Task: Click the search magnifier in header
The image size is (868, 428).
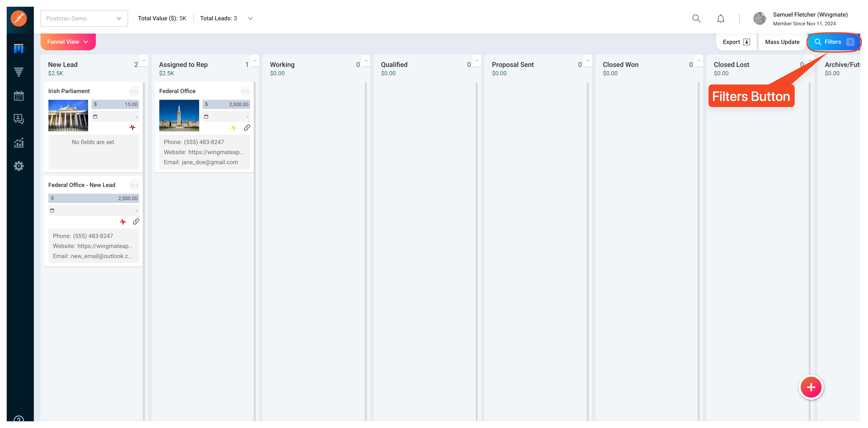Action: coord(696,19)
